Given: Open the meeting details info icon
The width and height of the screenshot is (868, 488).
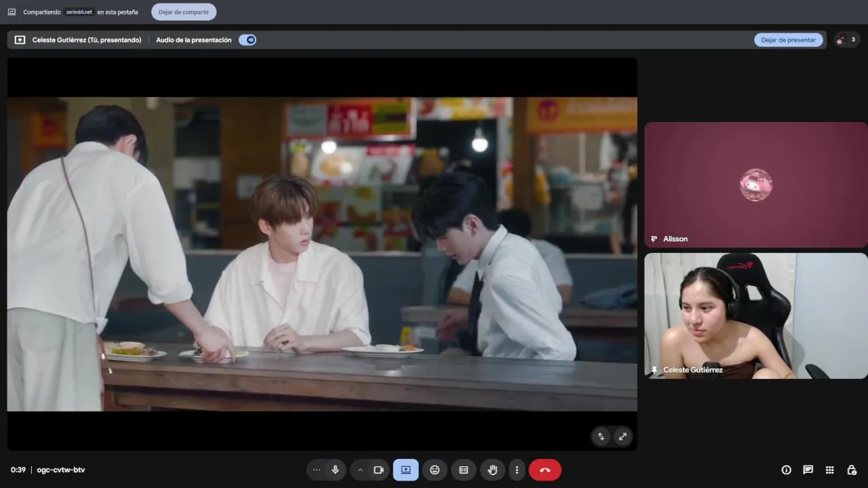Looking at the screenshot, I should click(x=786, y=470).
